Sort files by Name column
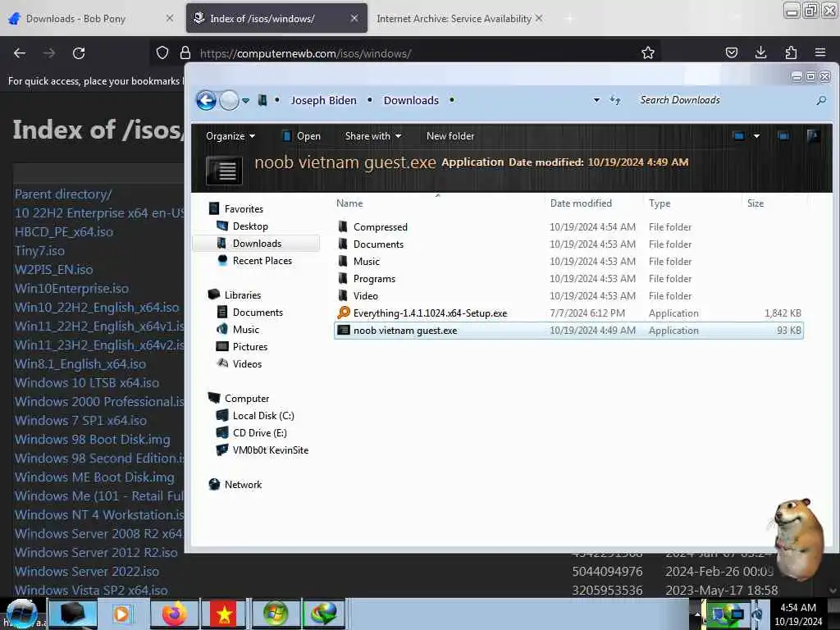The height and width of the screenshot is (630, 840). click(x=349, y=203)
